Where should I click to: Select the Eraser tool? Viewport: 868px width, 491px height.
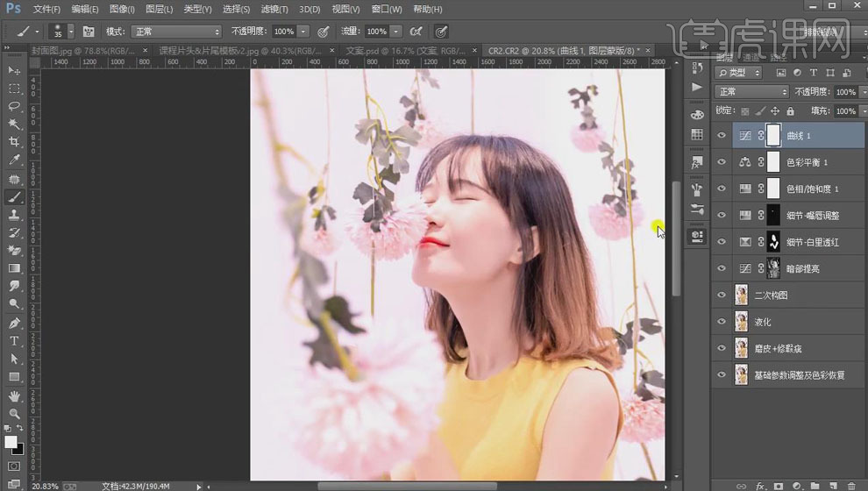pyautogui.click(x=14, y=250)
